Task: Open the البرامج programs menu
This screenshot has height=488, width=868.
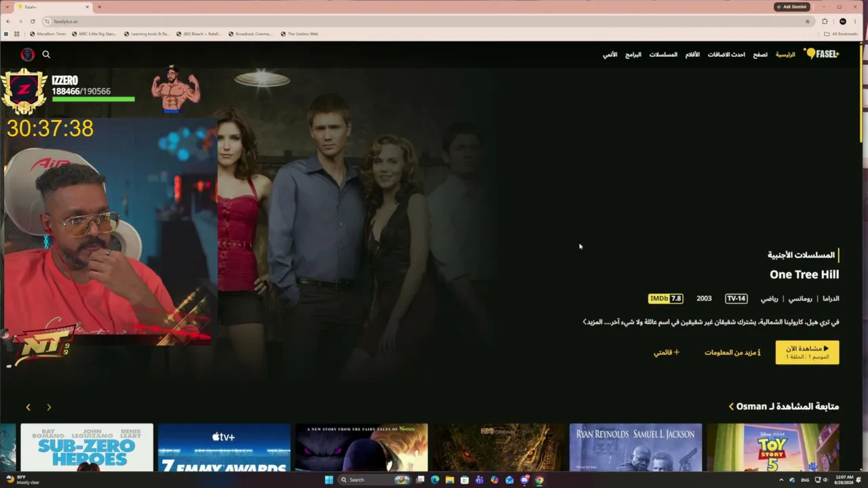Action: tap(633, 54)
